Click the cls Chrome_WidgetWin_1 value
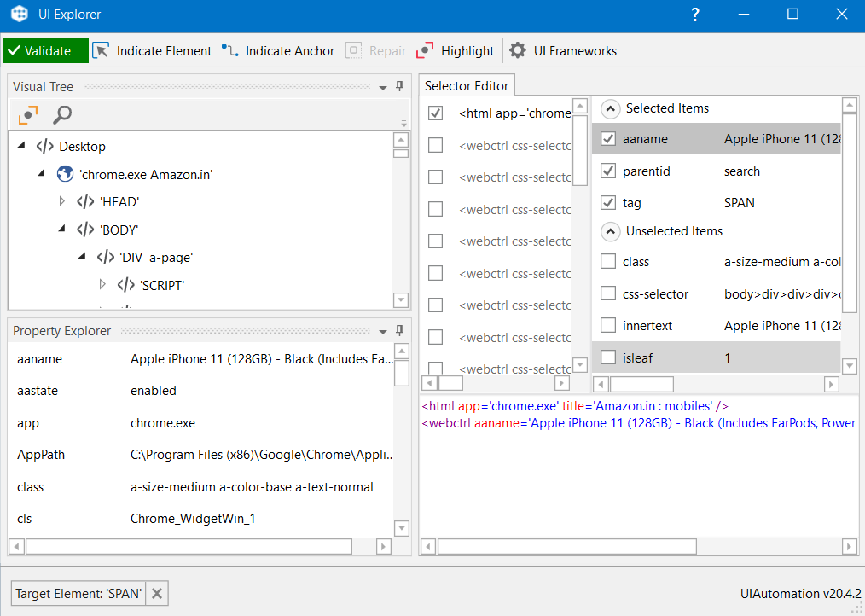This screenshot has width=865, height=616. pos(193,519)
